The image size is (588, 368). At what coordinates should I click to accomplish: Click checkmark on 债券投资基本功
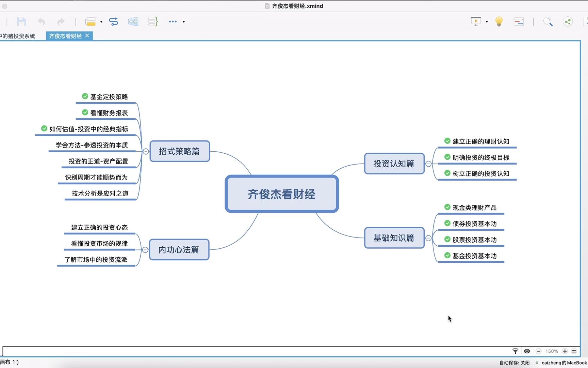click(447, 223)
